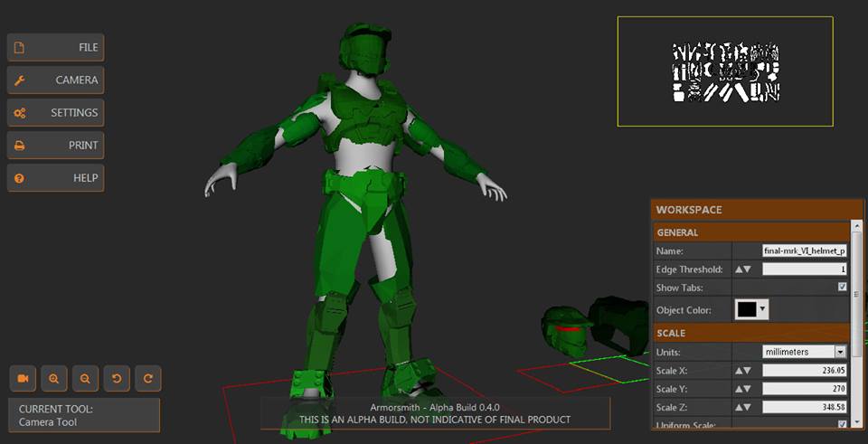This screenshot has width=868, height=444.
Task: Open the PRINT menu
Action: [55, 146]
